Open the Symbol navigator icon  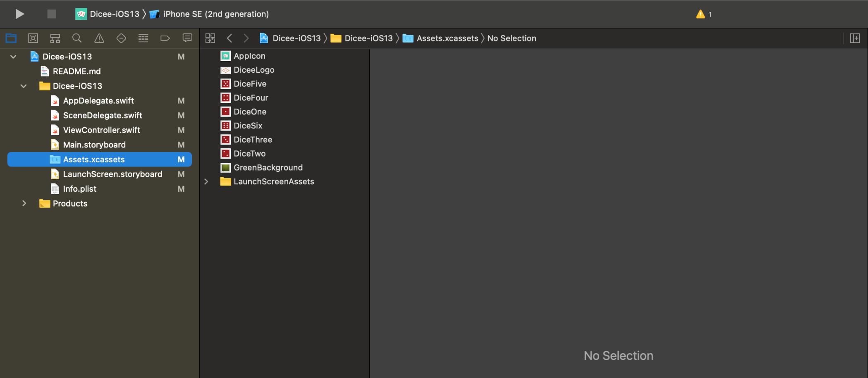click(55, 38)
